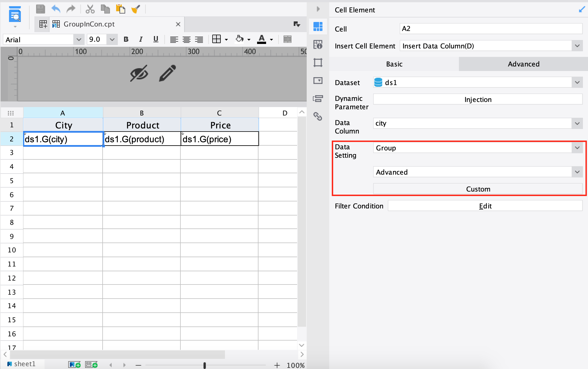Open the Hyperlink settings panel
Screen dimensions: 588x369
click(x=318, y=117)
